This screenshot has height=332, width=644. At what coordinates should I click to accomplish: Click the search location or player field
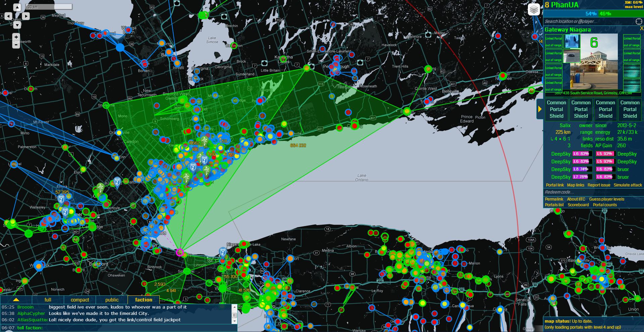click(589, 21)
